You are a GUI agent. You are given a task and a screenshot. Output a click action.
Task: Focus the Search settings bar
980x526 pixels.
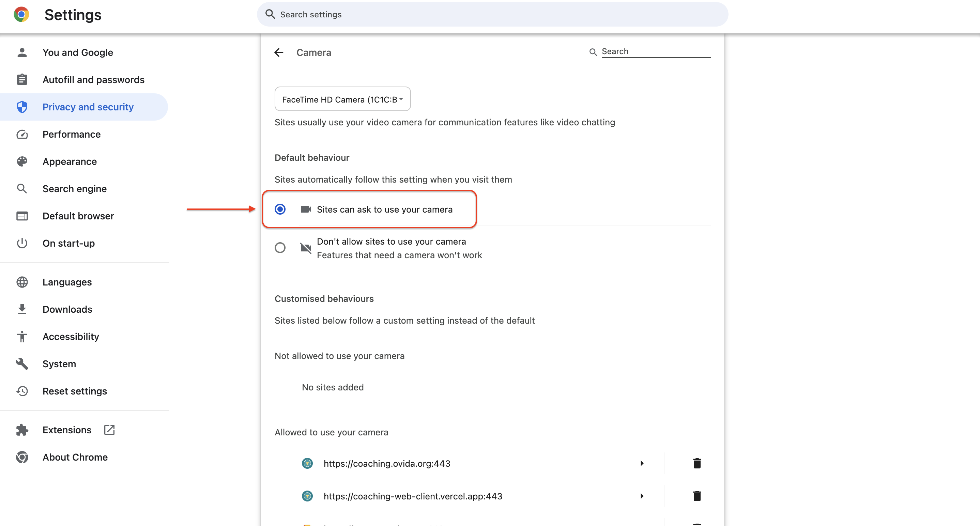pyautogui.click(x=493, y=14)
